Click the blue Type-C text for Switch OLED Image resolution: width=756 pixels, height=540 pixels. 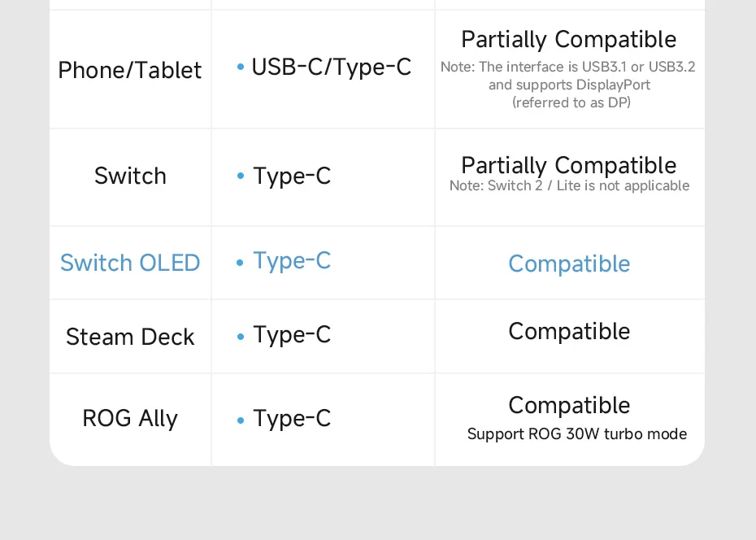(292, 260)
